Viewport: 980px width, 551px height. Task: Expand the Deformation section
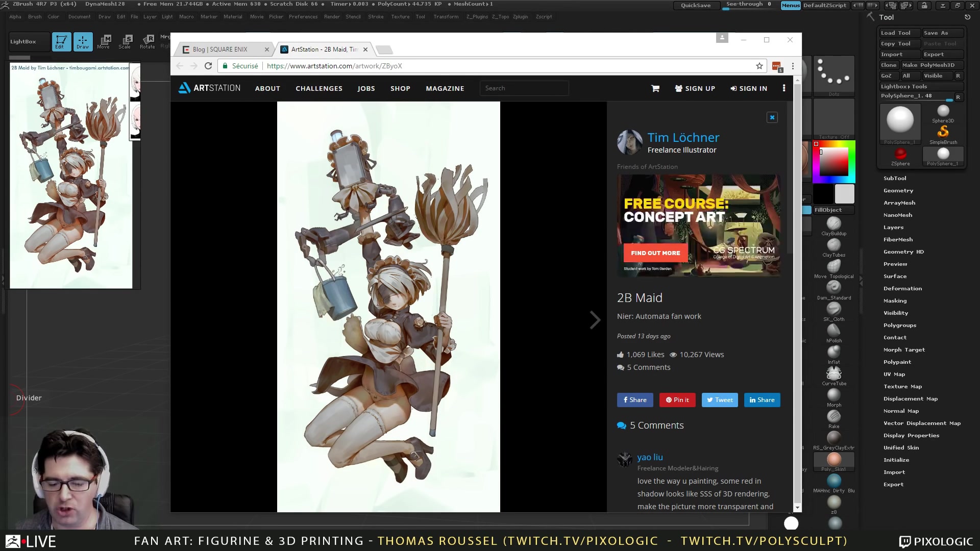(x=902, y=288)
